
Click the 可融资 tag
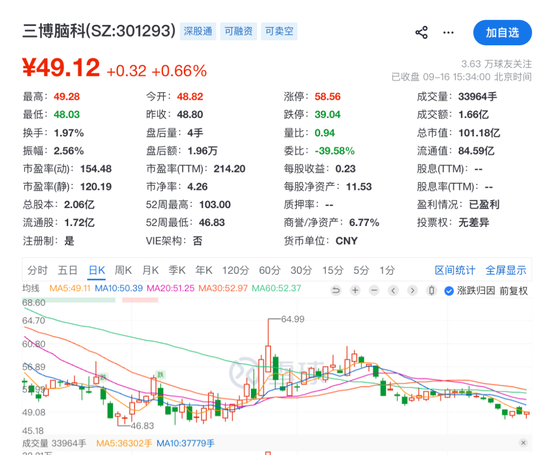point(239,31)
